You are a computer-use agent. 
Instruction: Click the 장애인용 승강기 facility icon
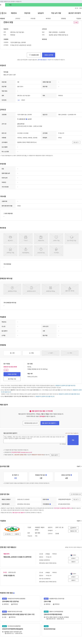pos(31,289)
